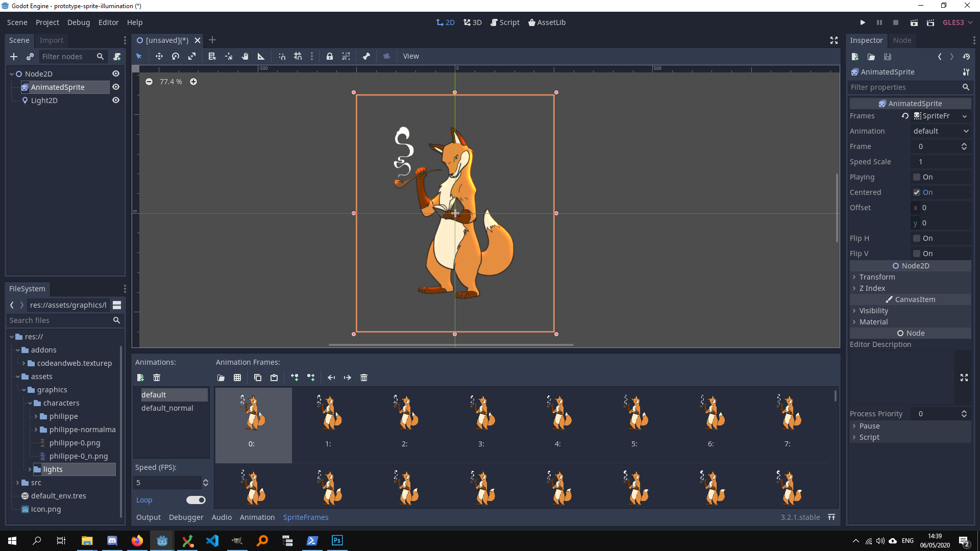This screenshot has height=551, width=980.
Task: Enable the Pan Mode tool
Action: [x=245, y=56]
